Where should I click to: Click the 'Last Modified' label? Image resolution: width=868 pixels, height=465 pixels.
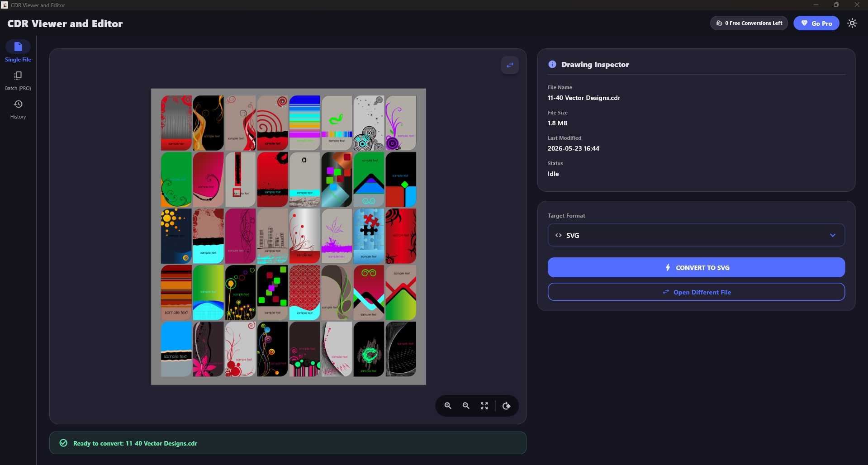[x=564, y=138]
